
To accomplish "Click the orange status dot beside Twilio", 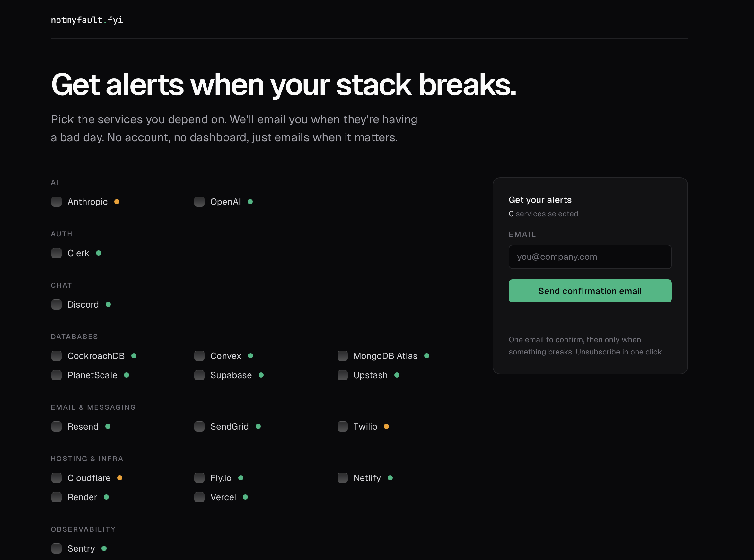I will (386, 426).
